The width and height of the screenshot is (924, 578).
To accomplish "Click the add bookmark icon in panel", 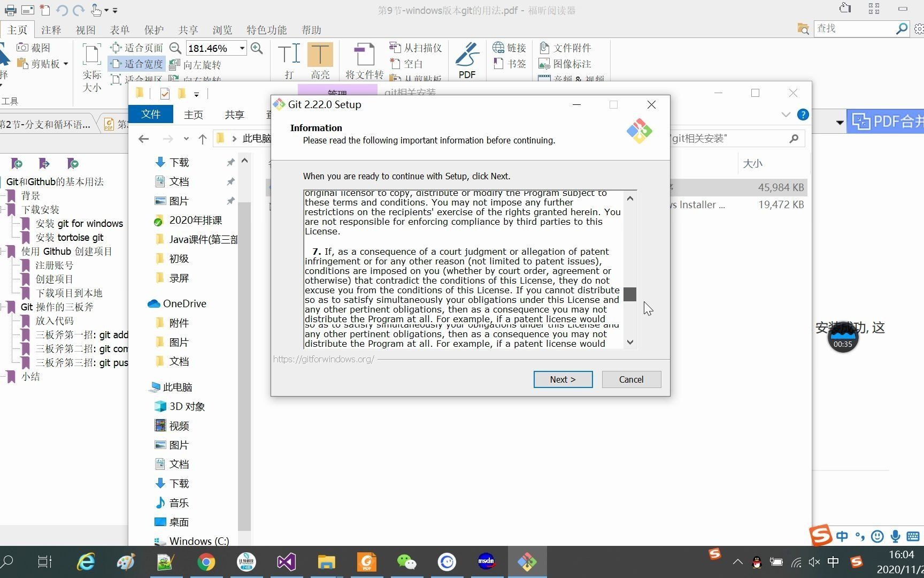I will point(17,163).
